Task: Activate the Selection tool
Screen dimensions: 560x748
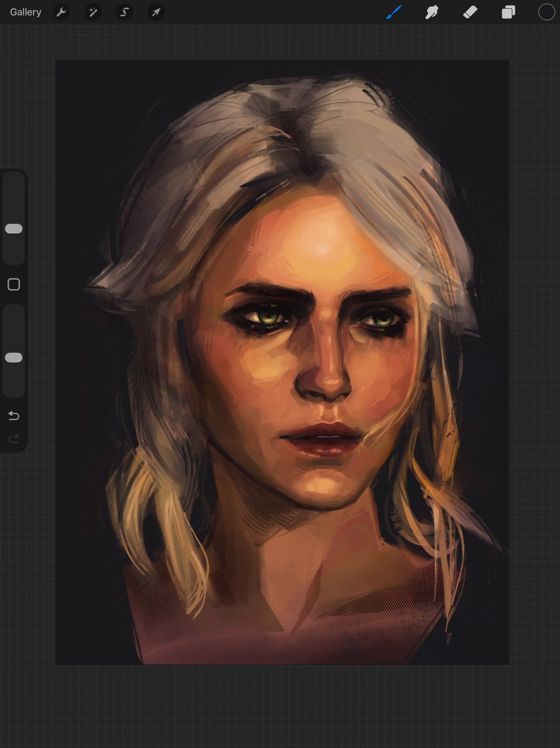Action: pyautogui.click(x=125, y=12)
